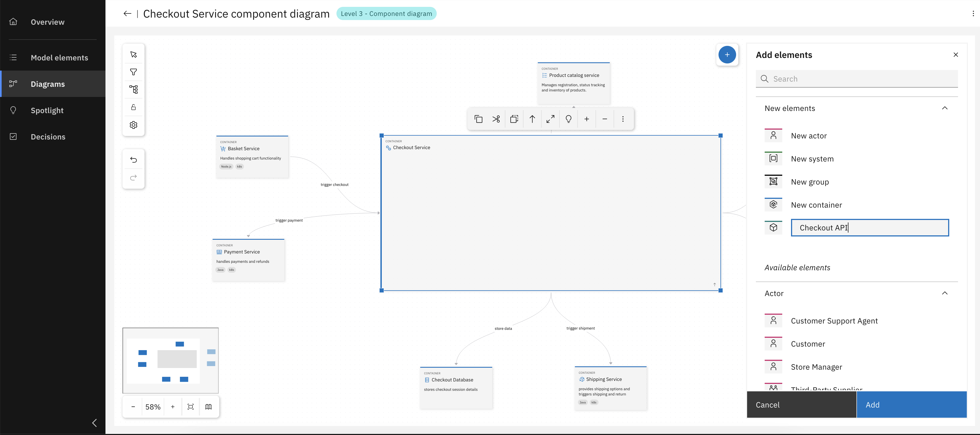Collapse the Actor section in Available elements
Viewport: 980px width, 435px height.
tap(945, 293)
